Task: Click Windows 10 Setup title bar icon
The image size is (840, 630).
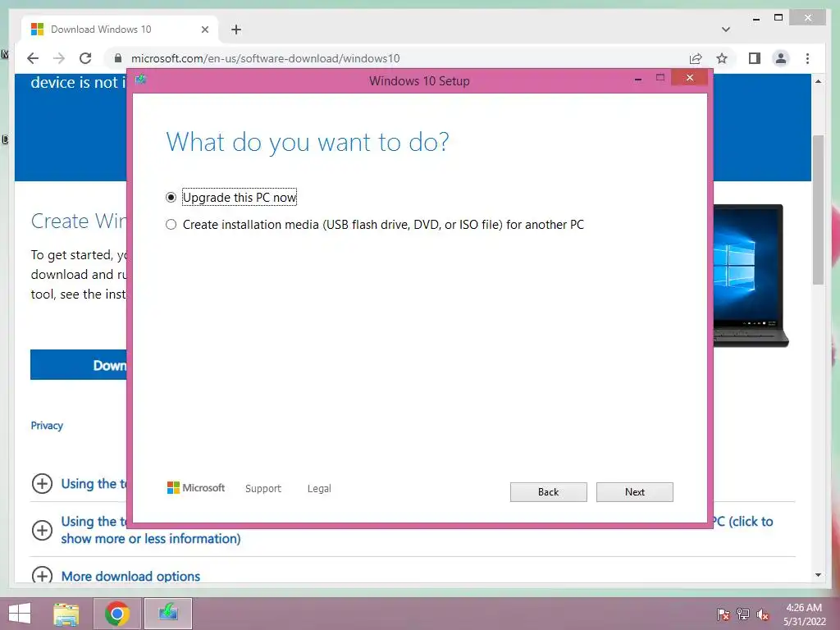Action: (x=141, y=80)
